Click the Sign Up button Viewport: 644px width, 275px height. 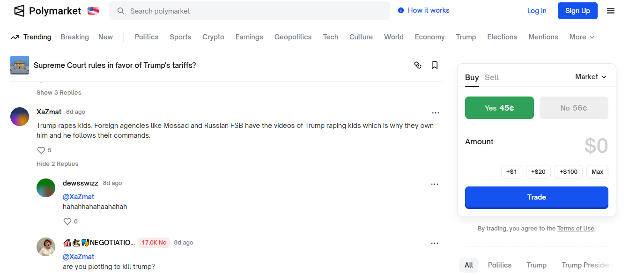click(577, 11)
